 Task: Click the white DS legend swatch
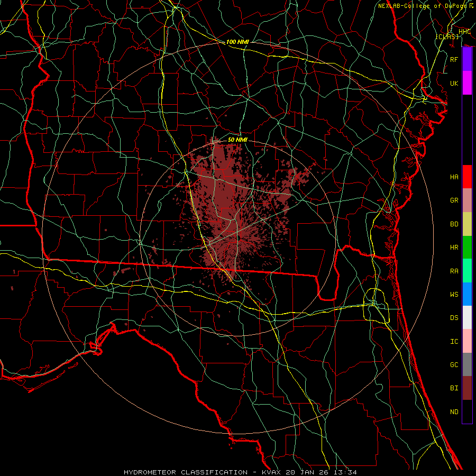pos(467,317)
